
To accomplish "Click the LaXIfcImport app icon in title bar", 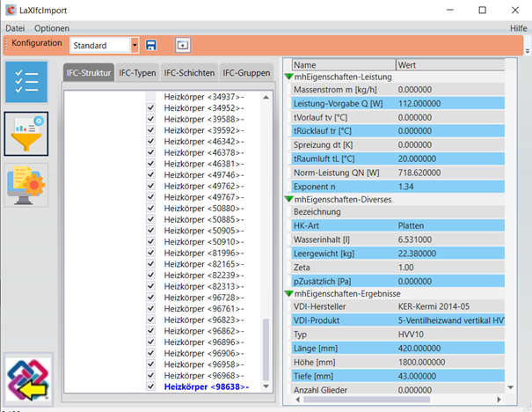I will [11, 11].
